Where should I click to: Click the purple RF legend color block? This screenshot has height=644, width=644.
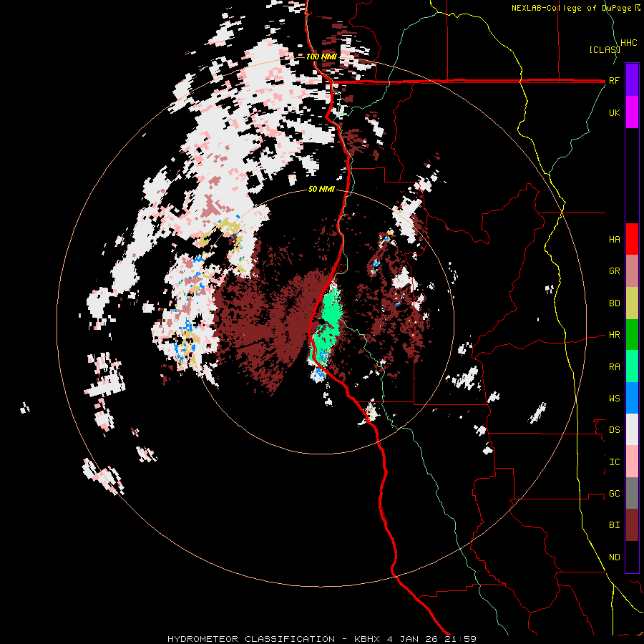pos(632,80)
